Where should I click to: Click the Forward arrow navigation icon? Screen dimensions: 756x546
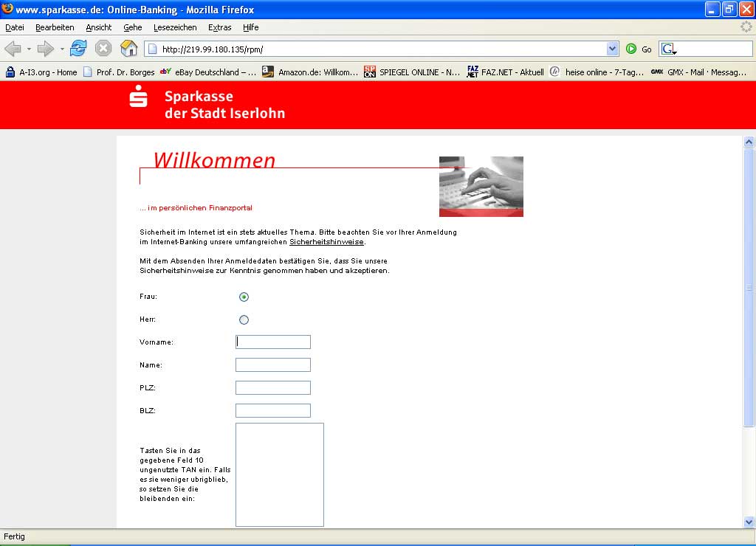coord(45,49)
